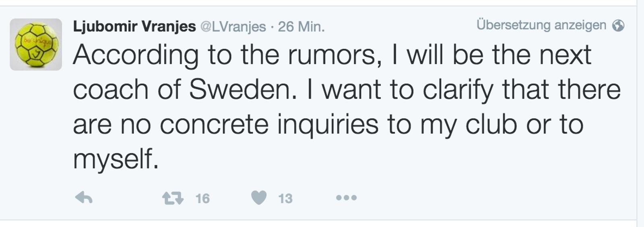Retweet the tweet using the retweet icon
644x227 pixels.
click(173, 198)
